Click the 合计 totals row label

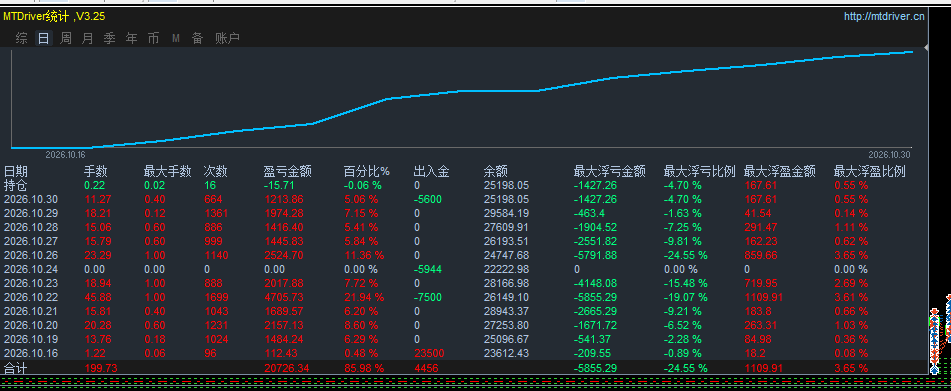(x=16, y=368)
